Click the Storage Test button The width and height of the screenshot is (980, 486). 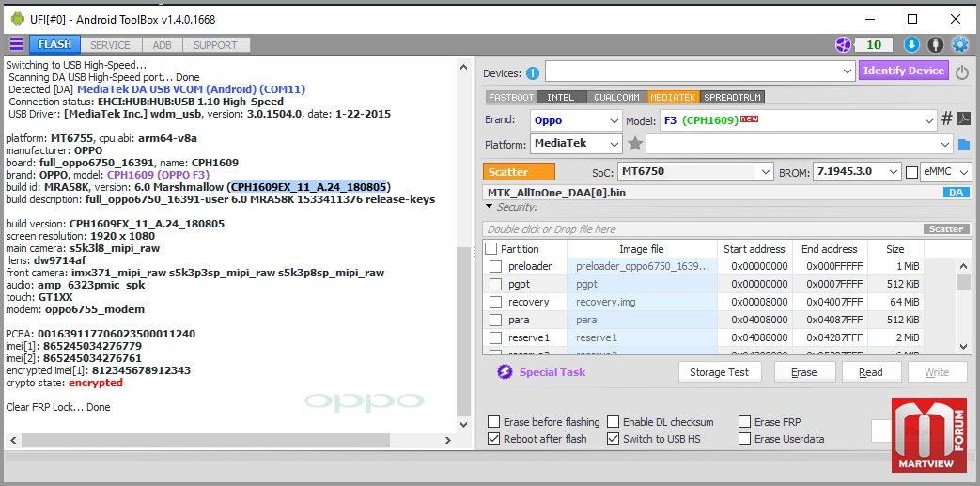720,372
